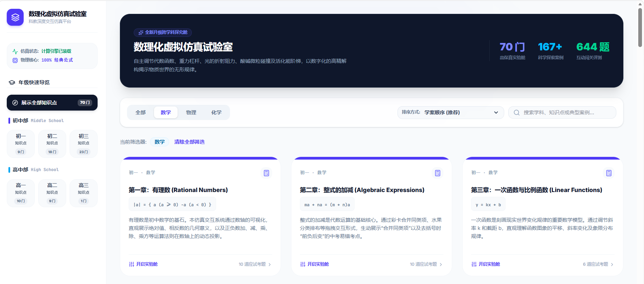Click title 第二章：整式的加减 (Algebraic Expressions)
Screen dimensions: 644x284
(x=362, y=190)
